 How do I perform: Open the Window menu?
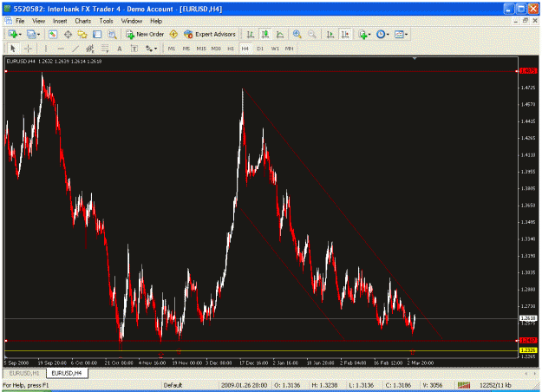pos(132,21)
